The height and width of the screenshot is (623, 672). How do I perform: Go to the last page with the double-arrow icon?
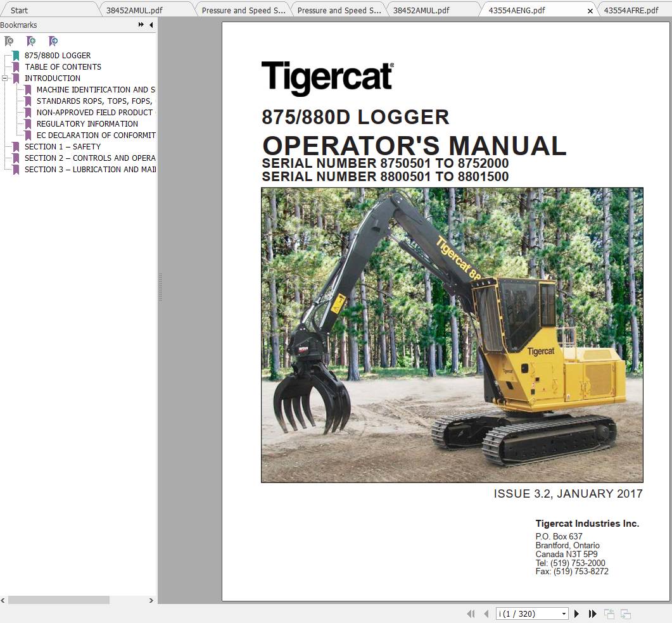[592, 614]
